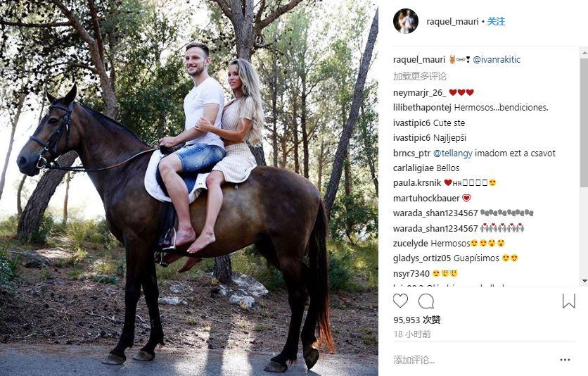Viewport: 588px width, 376px height.
Task: View the 95,953 likes list
Action: (x=416, y=320)
